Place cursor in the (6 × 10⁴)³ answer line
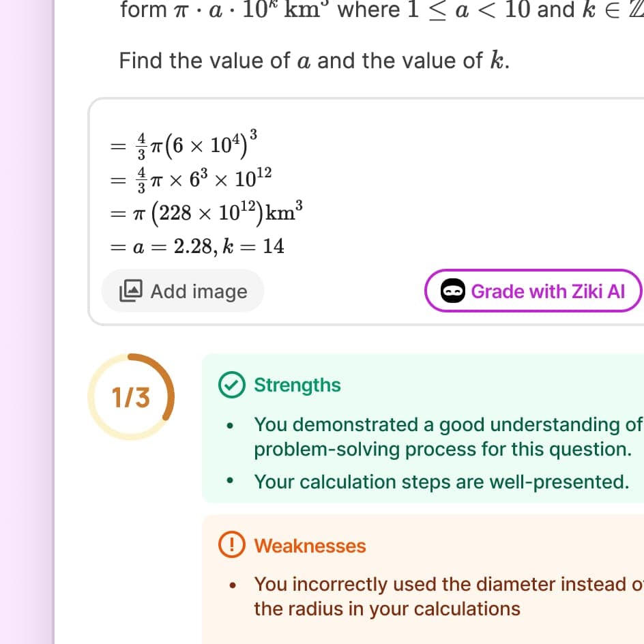The width and height of the screenshot is (644, 644). point(184,145)
